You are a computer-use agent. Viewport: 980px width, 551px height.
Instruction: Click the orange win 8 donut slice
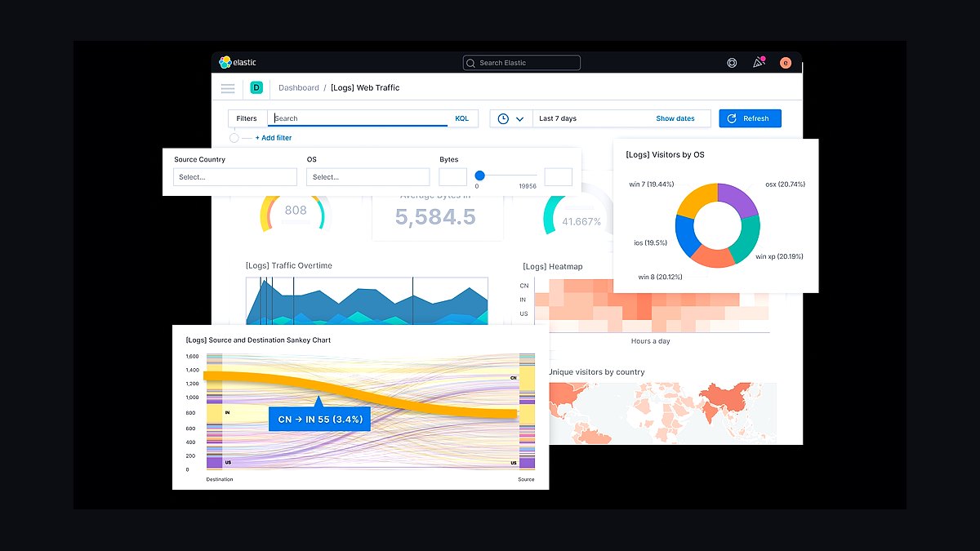[712, 256]
